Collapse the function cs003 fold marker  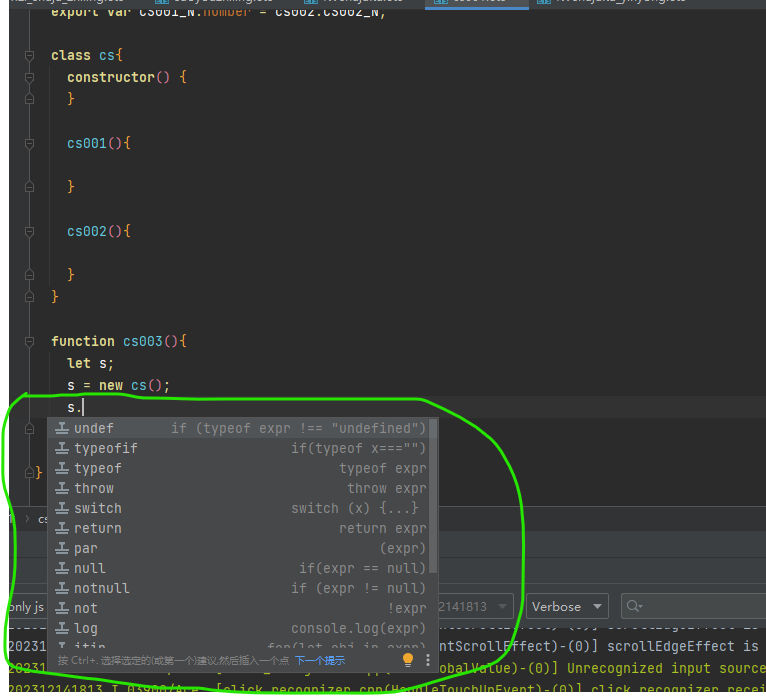coord(29,341)
